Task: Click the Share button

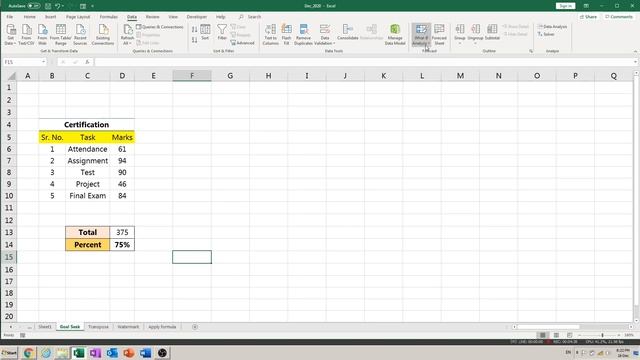Action: pyautogui.click(x=588, y=17)
